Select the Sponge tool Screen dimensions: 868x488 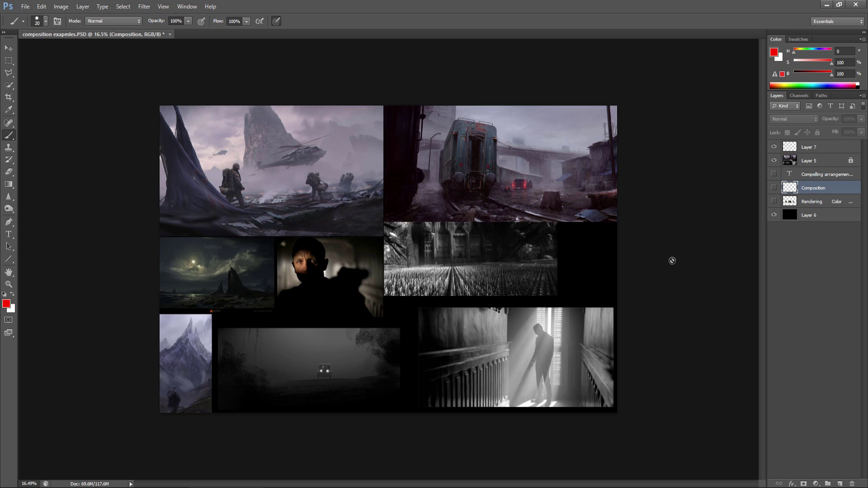(9, 208)
